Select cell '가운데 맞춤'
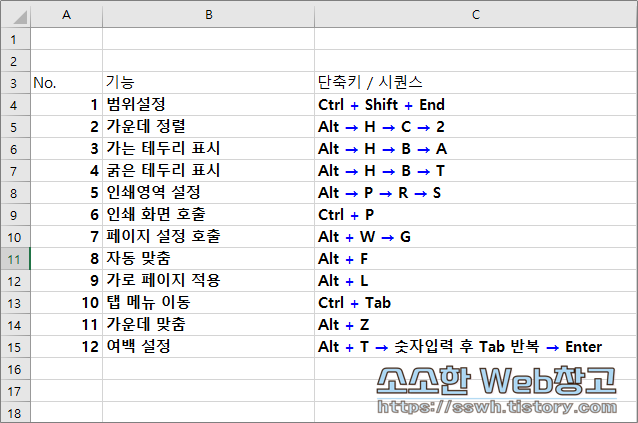This screenshot has height=423, width=638. (x=208, y=325)
